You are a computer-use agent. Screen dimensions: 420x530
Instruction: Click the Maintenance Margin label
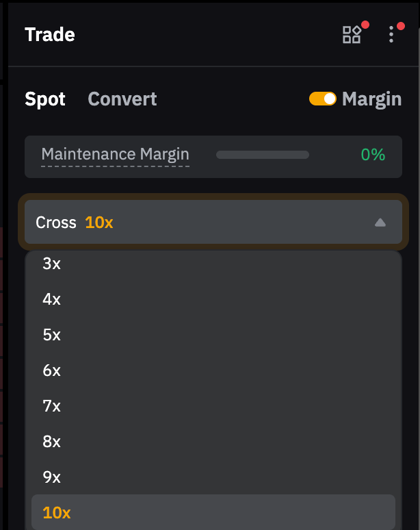[115, 155]
